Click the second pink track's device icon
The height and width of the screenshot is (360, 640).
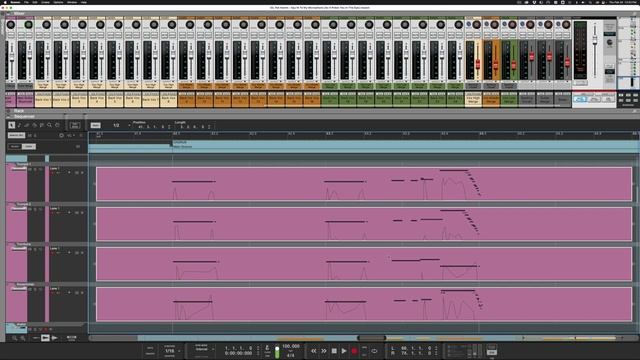point(19,208)
